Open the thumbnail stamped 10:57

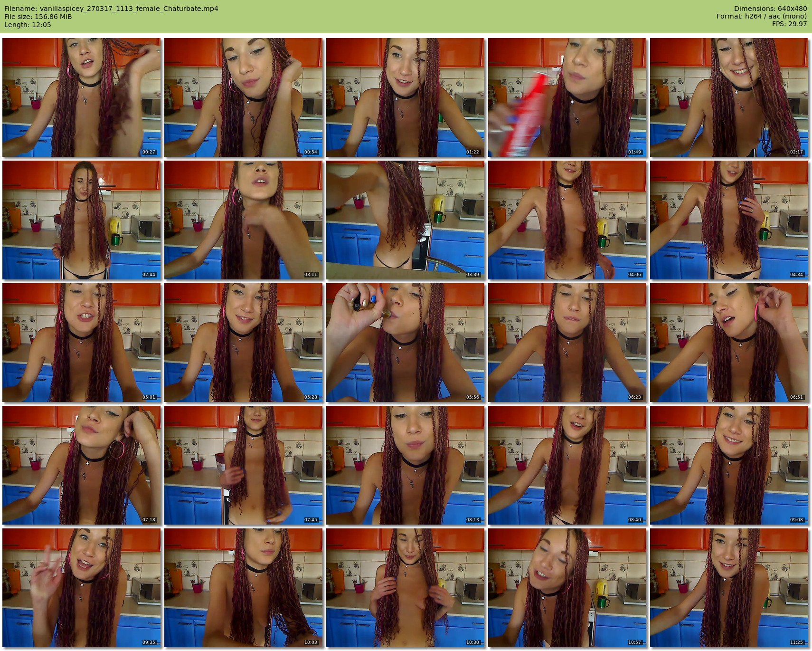click(x=567, y=588)
